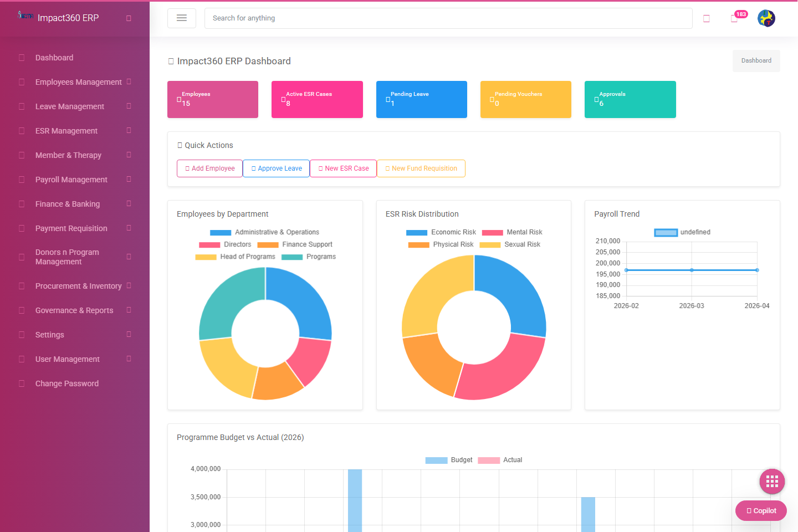Viewport: 798px width, 532px height.
Task: Toggle the Actual legend entry
Action: click(x=500, y=460)
